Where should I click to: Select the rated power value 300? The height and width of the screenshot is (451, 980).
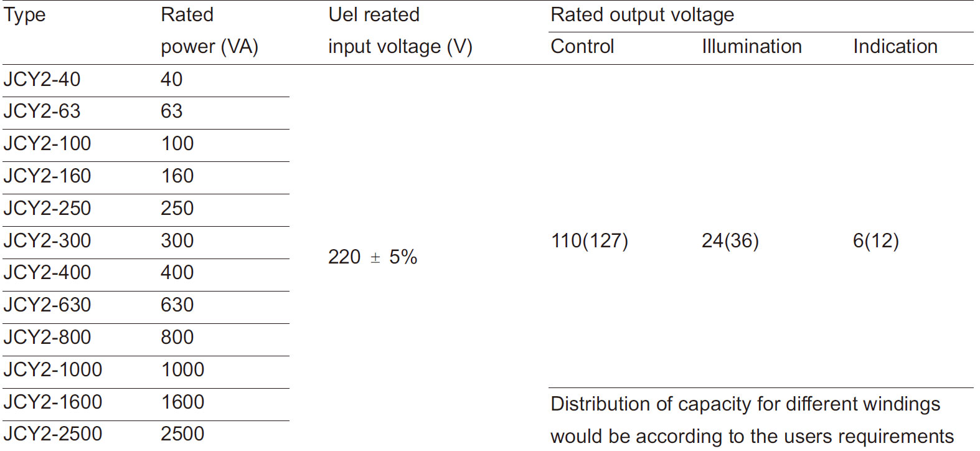coord(177,241)
